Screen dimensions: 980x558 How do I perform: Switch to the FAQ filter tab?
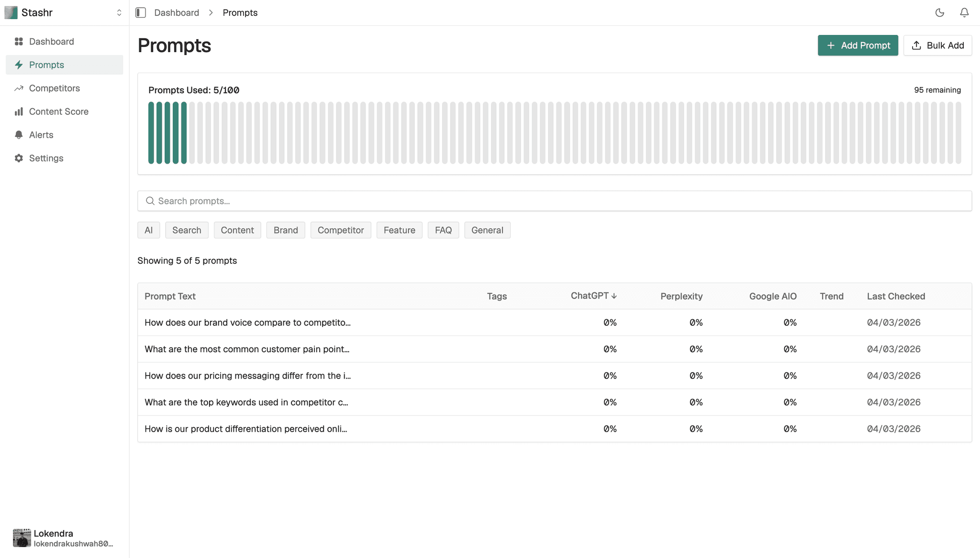point(443,230)
